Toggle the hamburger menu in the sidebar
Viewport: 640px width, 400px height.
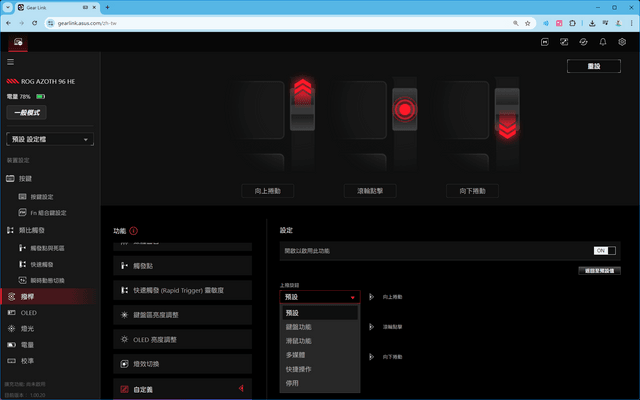(11, 62)
